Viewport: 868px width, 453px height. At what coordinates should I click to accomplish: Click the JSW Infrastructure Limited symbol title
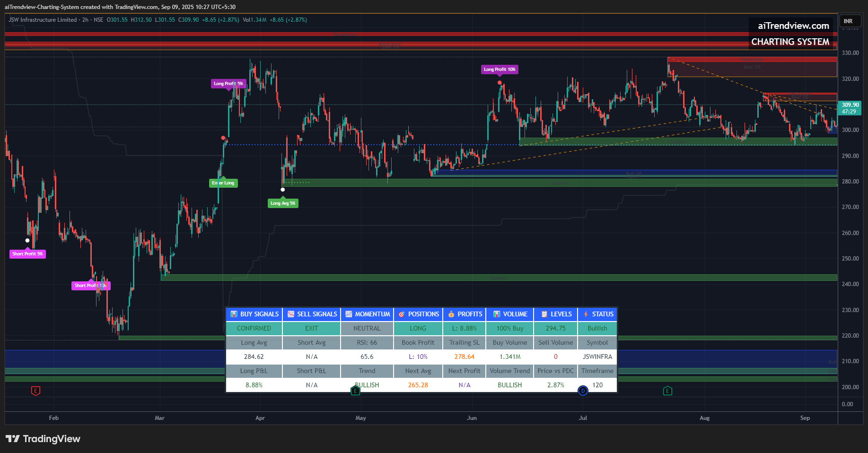pyautogui.click(x=43, y=20)
